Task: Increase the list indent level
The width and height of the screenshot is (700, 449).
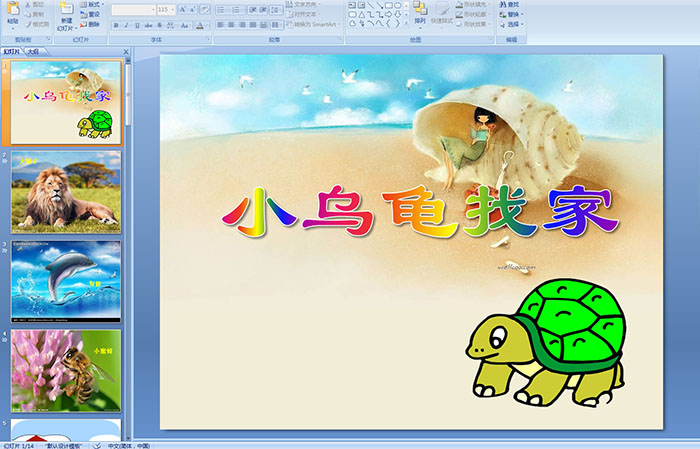Action: click(x=263, y=10)
